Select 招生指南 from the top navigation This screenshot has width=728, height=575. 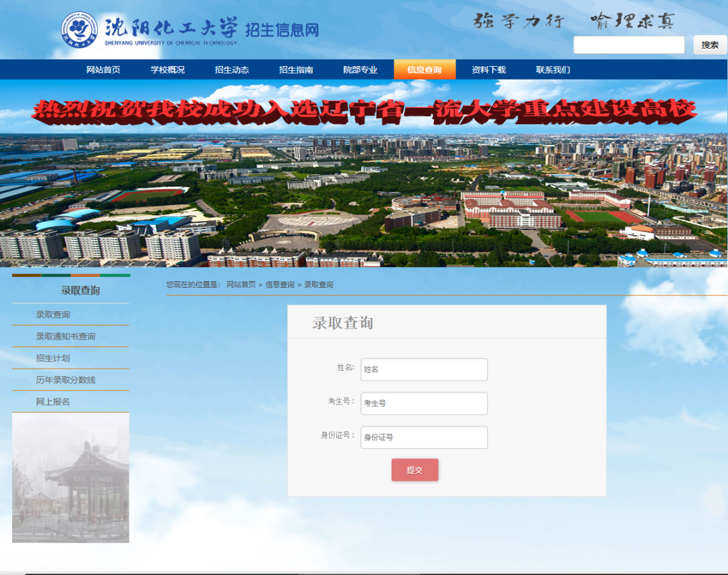(297, 69)
